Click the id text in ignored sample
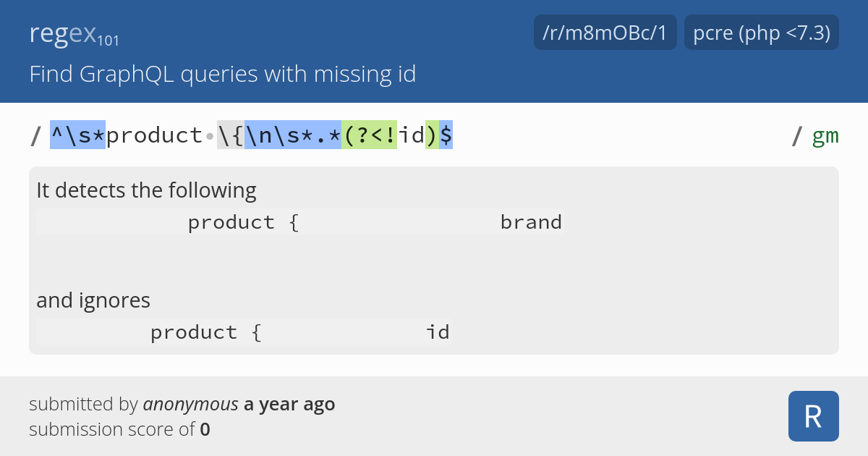This screenshot has width=868, height=456. click(x=438, y=332)
